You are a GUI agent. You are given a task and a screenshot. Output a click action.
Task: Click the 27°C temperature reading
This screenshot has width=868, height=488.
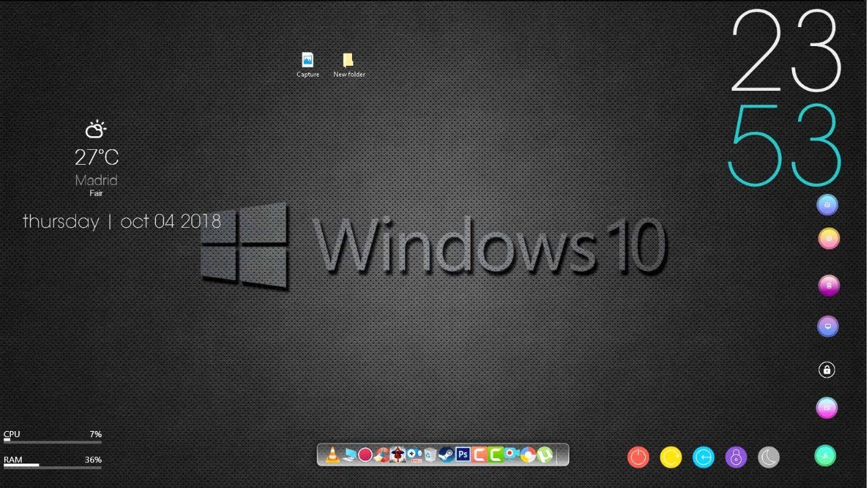[96, 158]
